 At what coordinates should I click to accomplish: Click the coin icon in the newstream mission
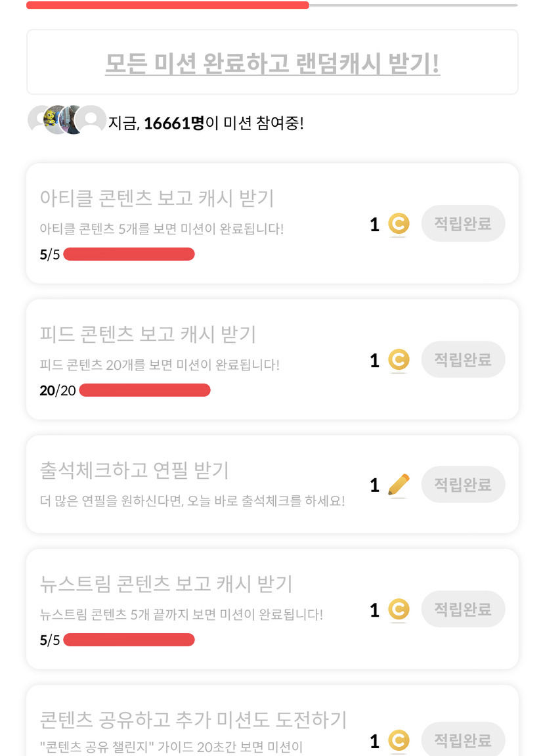click(x=398, y=610)
